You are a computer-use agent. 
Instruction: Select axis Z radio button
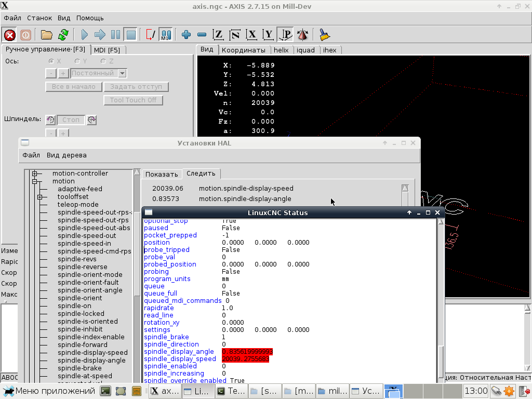point(103,61)
